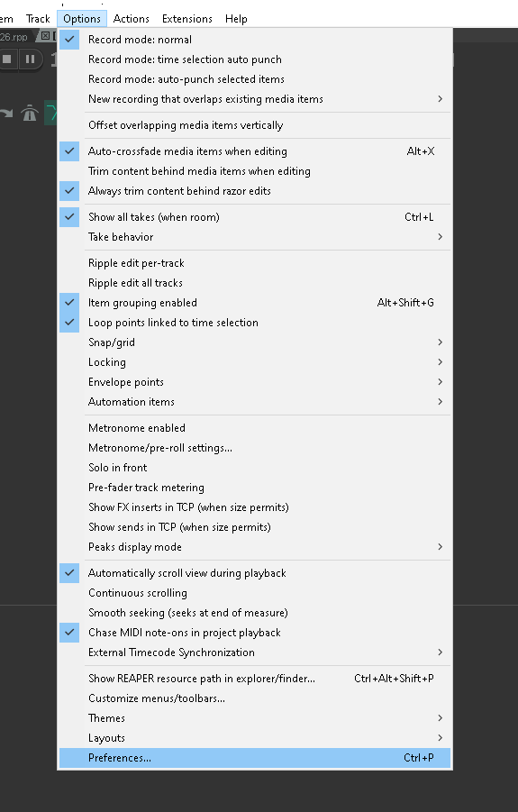The width and height of the screenshot is (518, 812).
Task: Open Preferences from the Options menu
Action: pos(255,758)
